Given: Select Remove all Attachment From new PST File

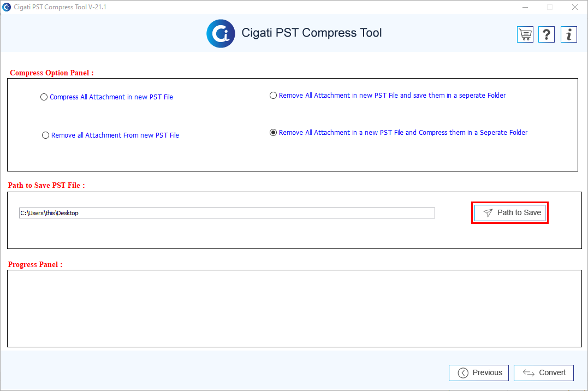Looking at the screenshot, I should point(110,135).
